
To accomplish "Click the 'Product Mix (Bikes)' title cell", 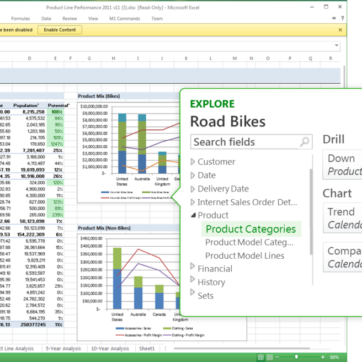I will (x=99, y=96).
